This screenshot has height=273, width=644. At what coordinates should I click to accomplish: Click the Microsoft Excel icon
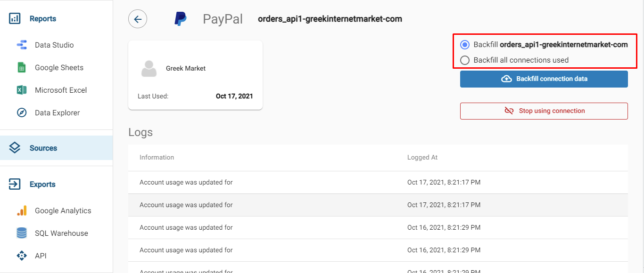22,90
